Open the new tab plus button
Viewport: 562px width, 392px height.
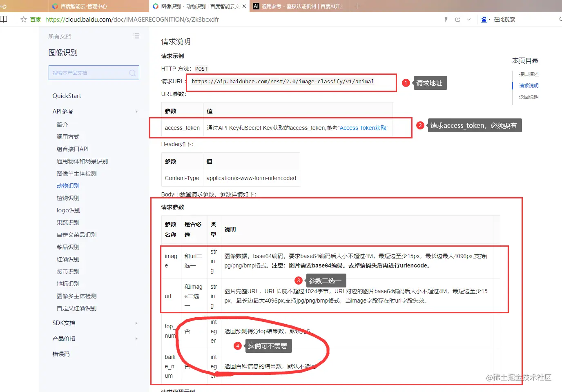tap(357, 6)
